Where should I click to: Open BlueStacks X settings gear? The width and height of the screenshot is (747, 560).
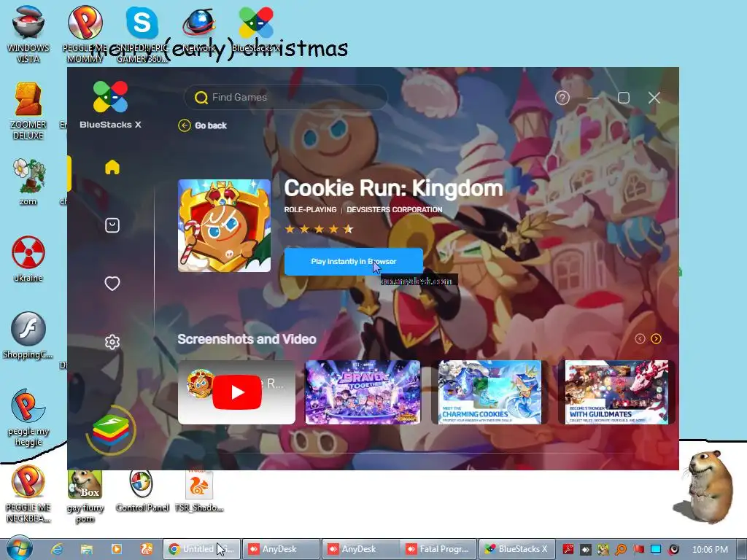[112, 341]
